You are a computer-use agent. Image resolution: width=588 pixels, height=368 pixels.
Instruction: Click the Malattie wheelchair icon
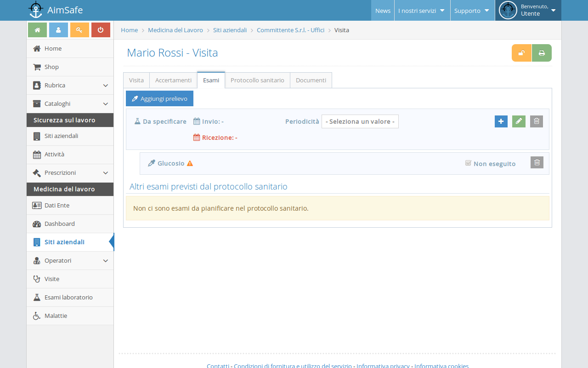pos(37,316)
